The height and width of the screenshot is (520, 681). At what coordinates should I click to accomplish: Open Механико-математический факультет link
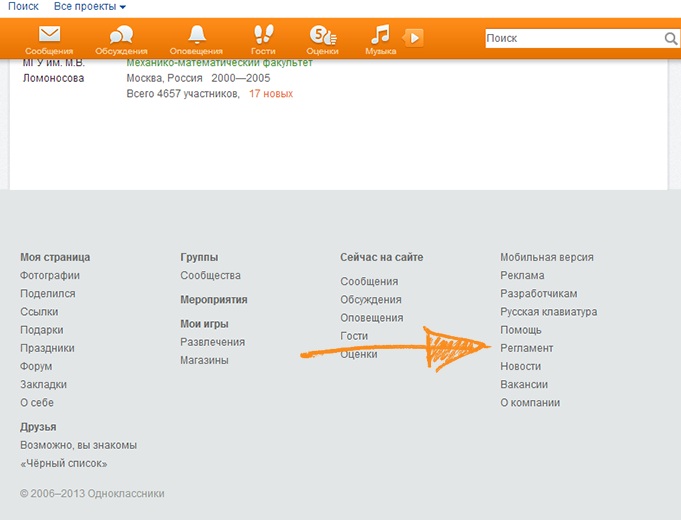[x=219, y=62]
